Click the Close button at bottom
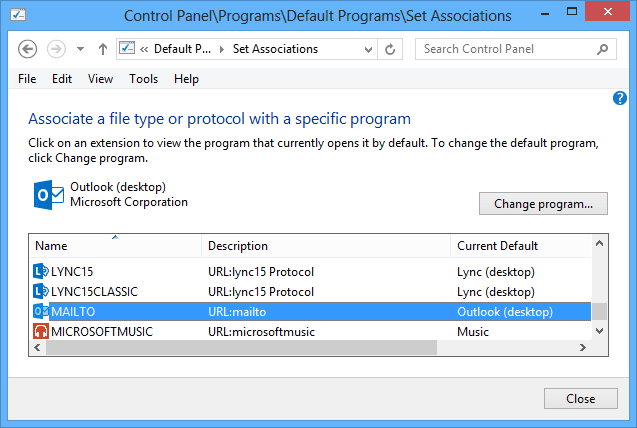The image size is (637, 428). (581, 398)
